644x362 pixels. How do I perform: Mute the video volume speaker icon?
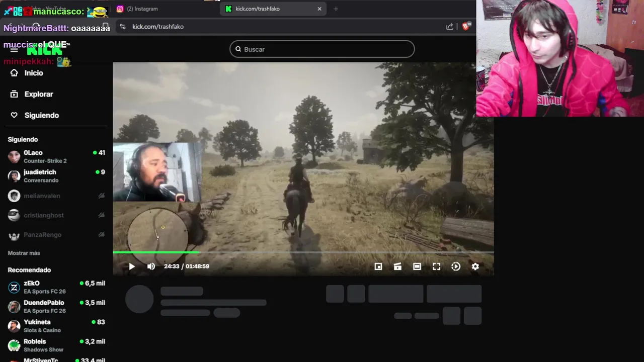[151, 266]
